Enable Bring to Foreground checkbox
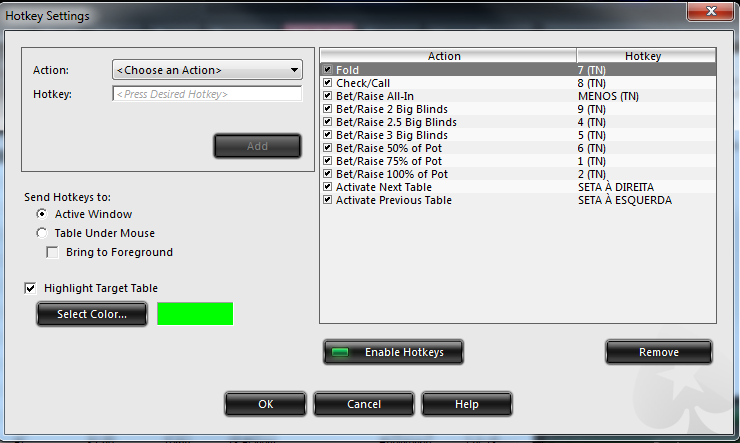The image size is (740, 443). [52, 252]
